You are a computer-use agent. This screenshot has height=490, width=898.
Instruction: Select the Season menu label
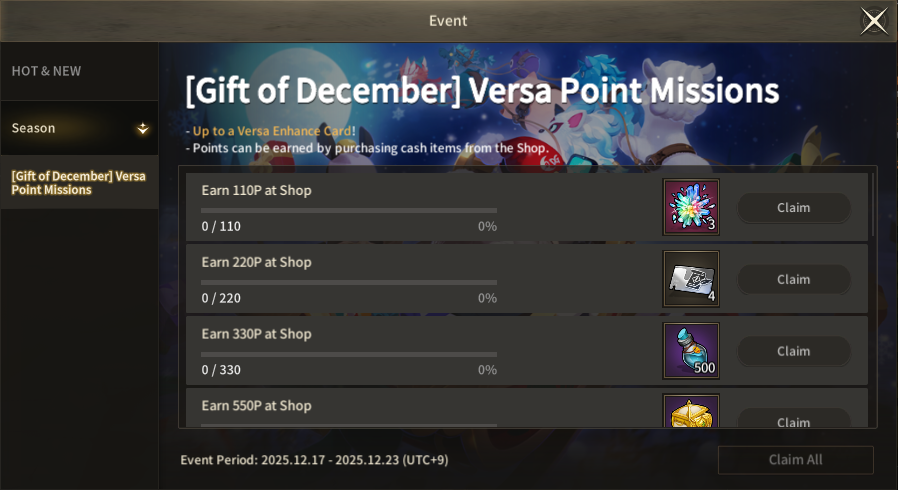[x=34, y=128]
